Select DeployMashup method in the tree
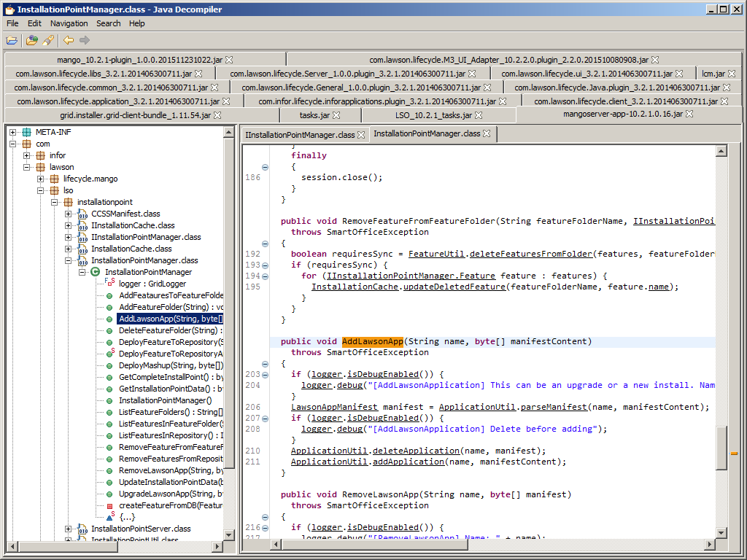Screen dimensions: 747x560 click(x=171, y=365)
